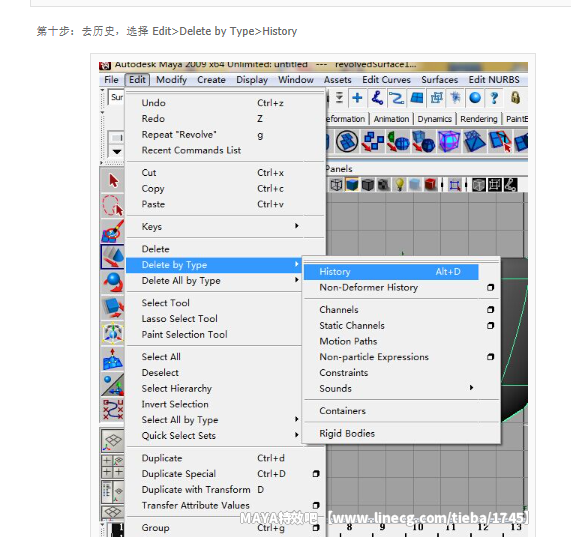Click the Maya application icon in title bar
This screenshot has width=571, height=537.
coord(105,66)
